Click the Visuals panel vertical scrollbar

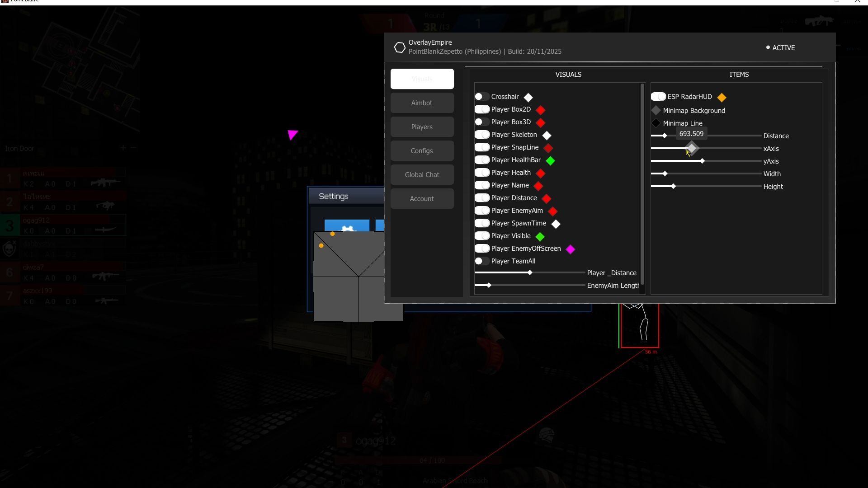tap(642, 185)
